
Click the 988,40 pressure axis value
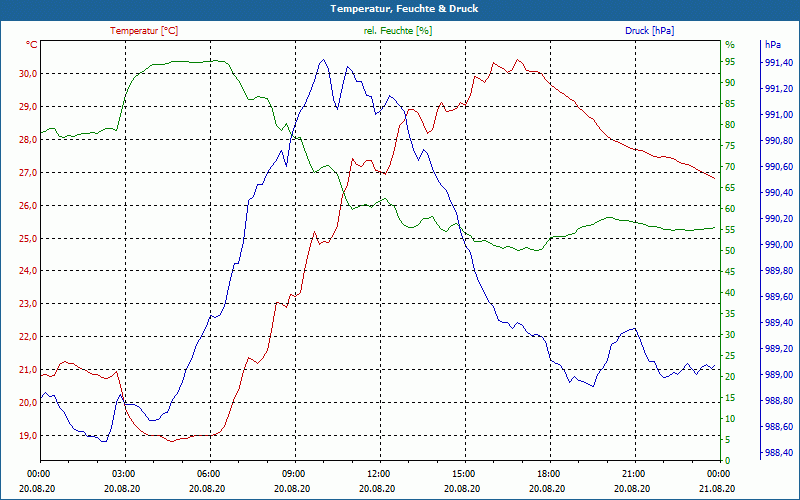[x=779, y=453]
